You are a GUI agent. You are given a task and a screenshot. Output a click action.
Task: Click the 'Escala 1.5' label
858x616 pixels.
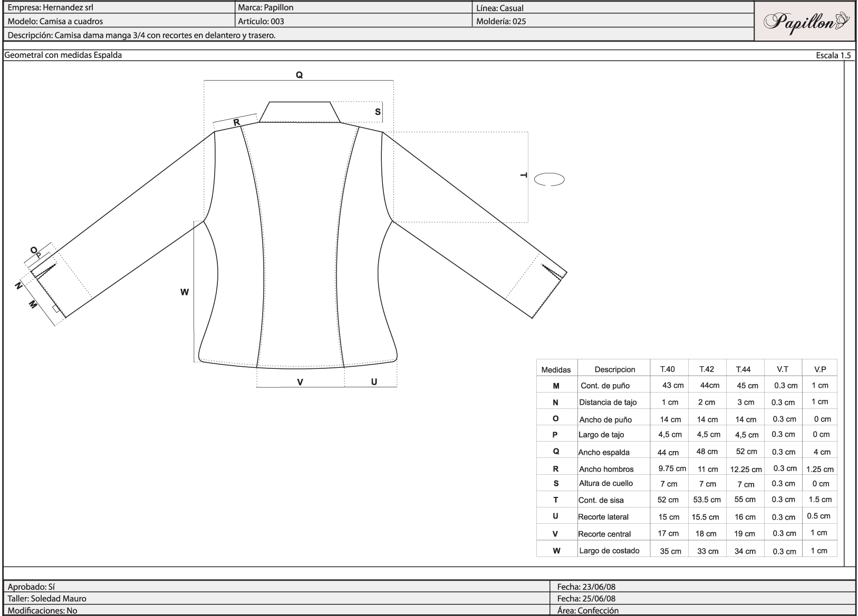pyautogui.click(x=833, y=55)
